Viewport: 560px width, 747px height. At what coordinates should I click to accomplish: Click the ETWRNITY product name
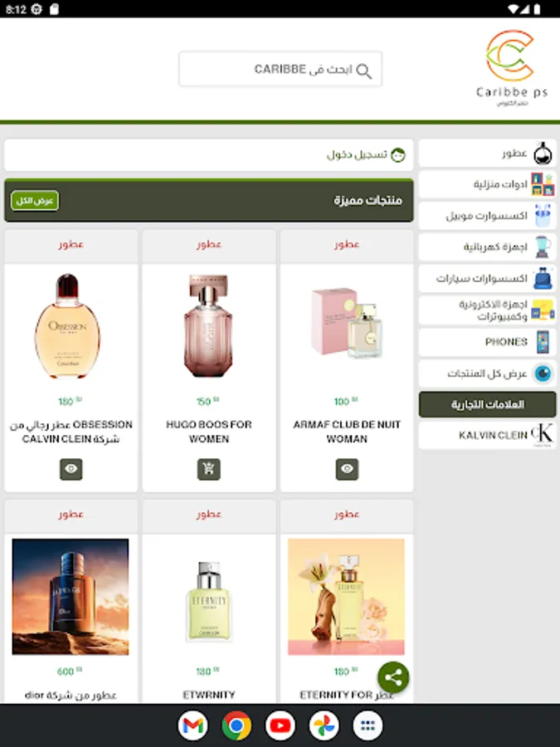click(208, 695)
